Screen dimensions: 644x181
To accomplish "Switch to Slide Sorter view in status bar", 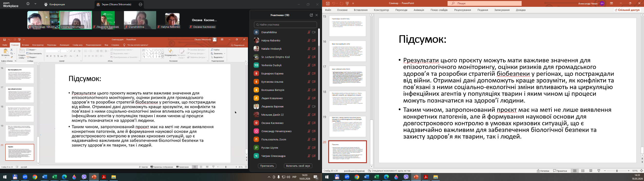I will (x=583, y=171).
